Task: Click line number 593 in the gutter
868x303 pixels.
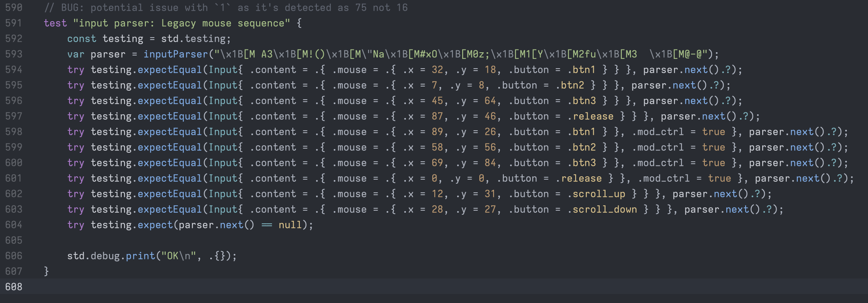Action: 14,54
